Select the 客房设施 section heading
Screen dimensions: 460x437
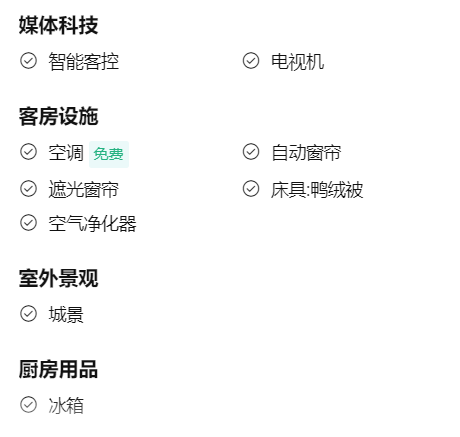58,116
